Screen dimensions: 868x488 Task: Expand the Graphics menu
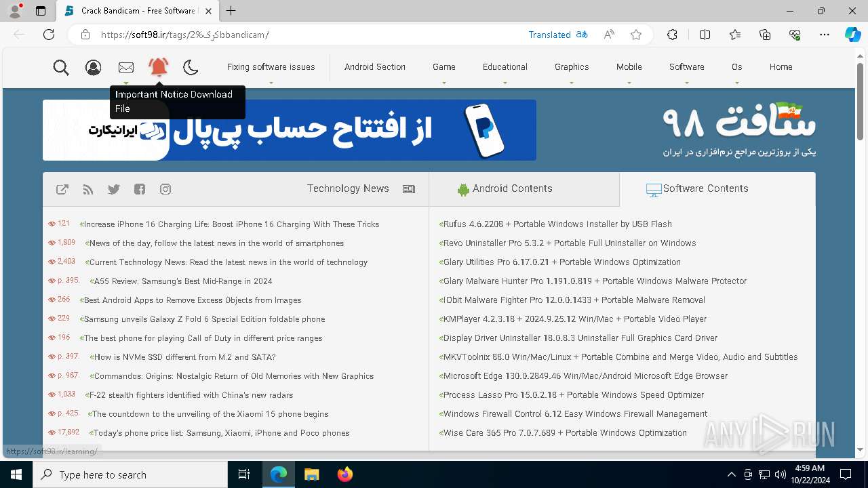pos(572,67)
